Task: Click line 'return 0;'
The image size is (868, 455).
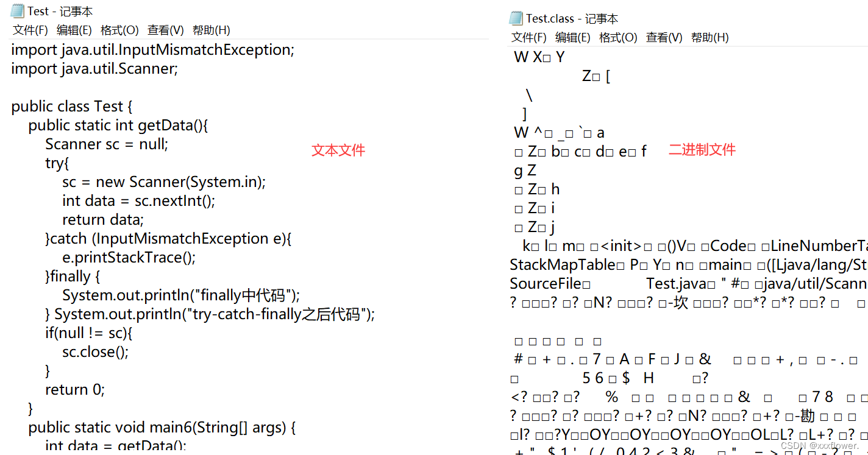Action: pos(75,390)
